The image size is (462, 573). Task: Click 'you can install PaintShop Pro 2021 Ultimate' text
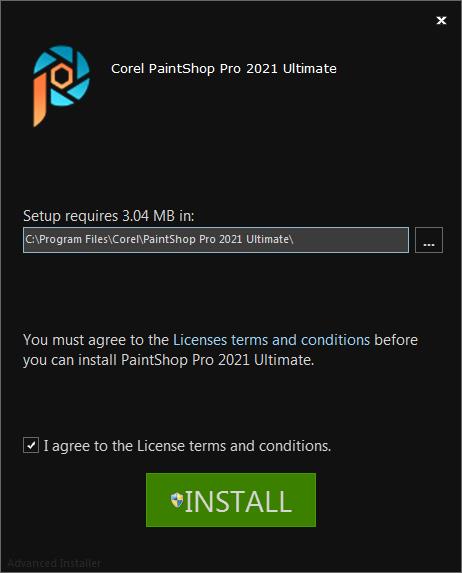[x=167, y=360]
